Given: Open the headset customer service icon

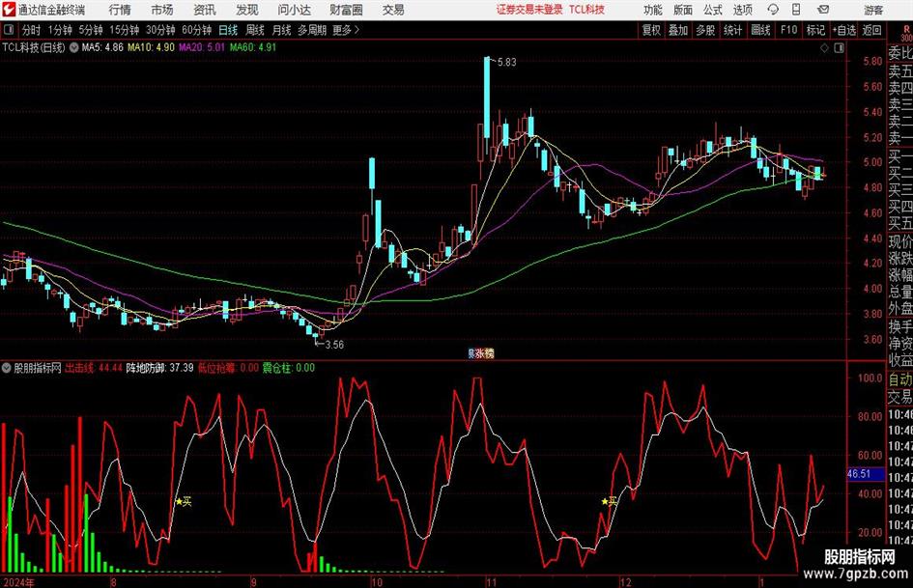Looking at the screenshot, I should click(x=773, y=10).
